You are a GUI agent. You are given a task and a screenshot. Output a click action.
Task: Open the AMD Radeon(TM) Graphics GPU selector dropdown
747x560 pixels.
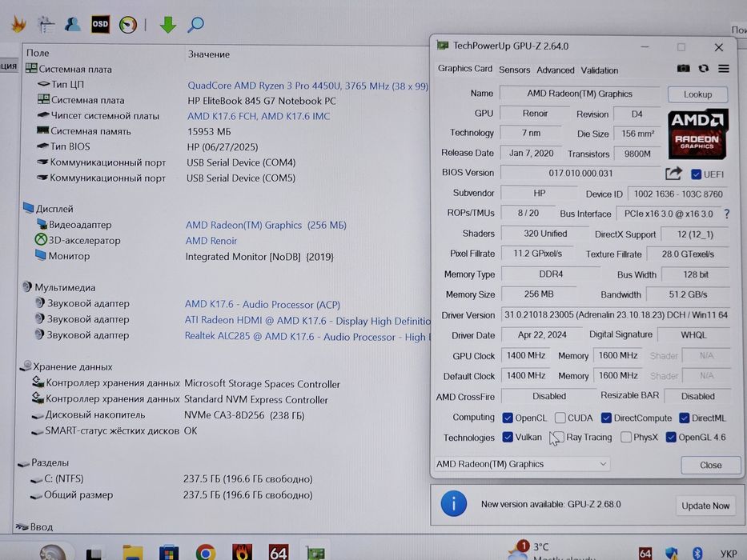(522, 464)
